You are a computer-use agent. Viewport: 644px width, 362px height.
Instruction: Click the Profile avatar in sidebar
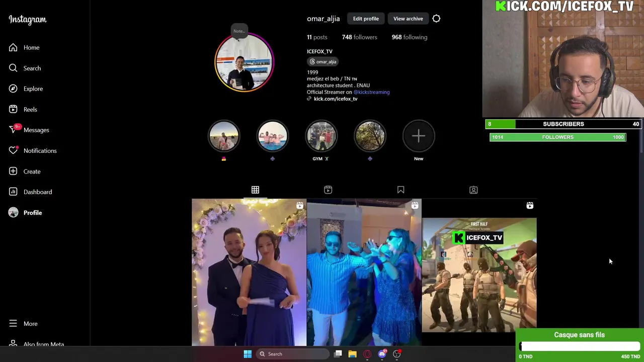tap(13, 212)
